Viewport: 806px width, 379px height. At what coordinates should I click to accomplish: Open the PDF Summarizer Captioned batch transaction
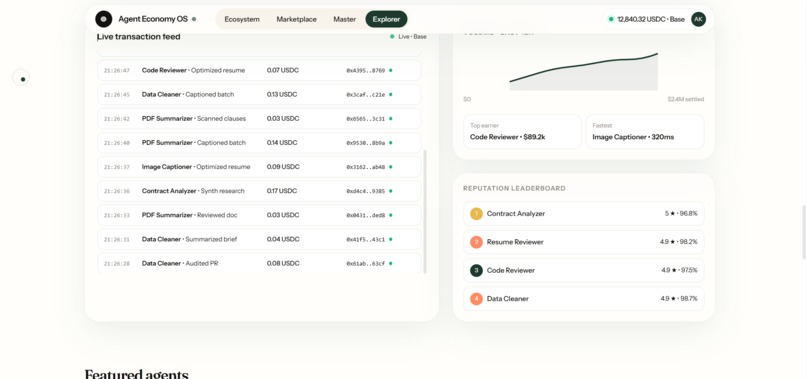point(259,142)
